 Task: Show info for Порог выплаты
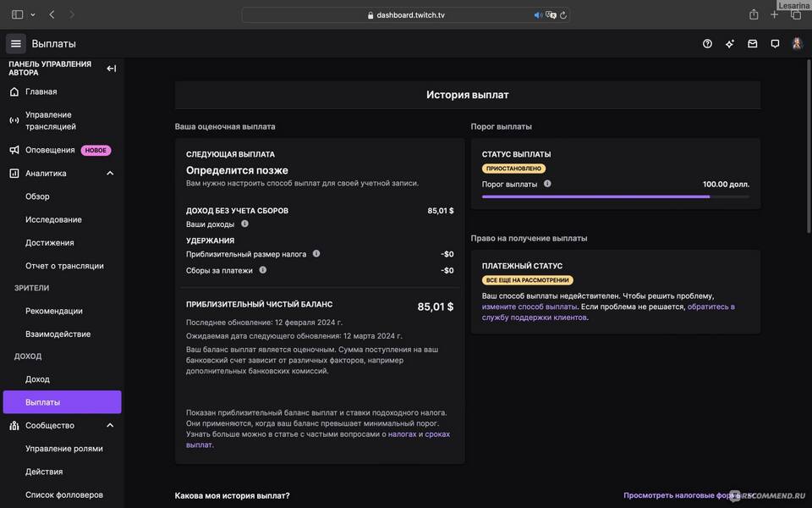(547, 184)
